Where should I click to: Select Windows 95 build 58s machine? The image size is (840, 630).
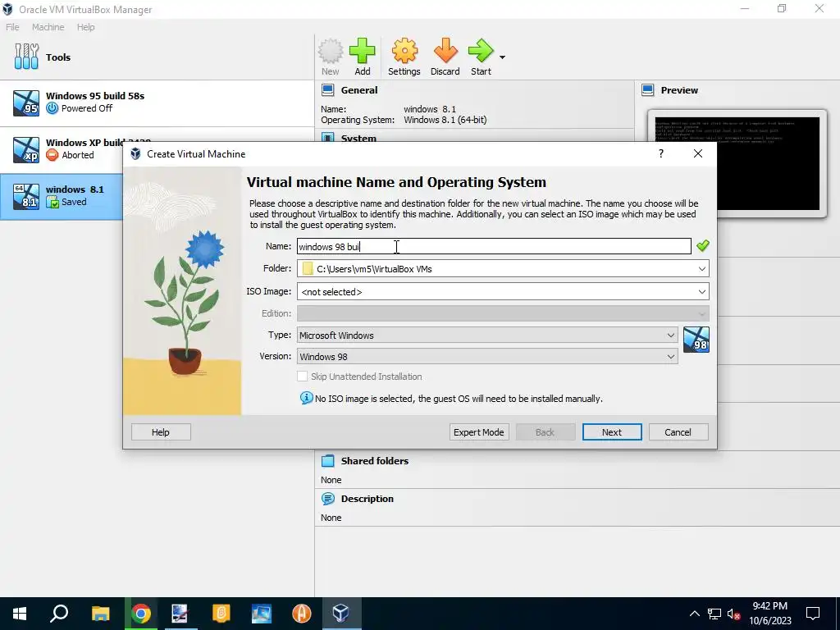pos(157,103)
